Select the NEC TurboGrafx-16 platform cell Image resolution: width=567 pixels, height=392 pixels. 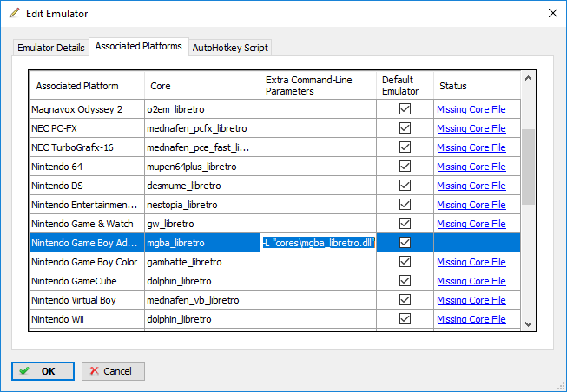87,147
